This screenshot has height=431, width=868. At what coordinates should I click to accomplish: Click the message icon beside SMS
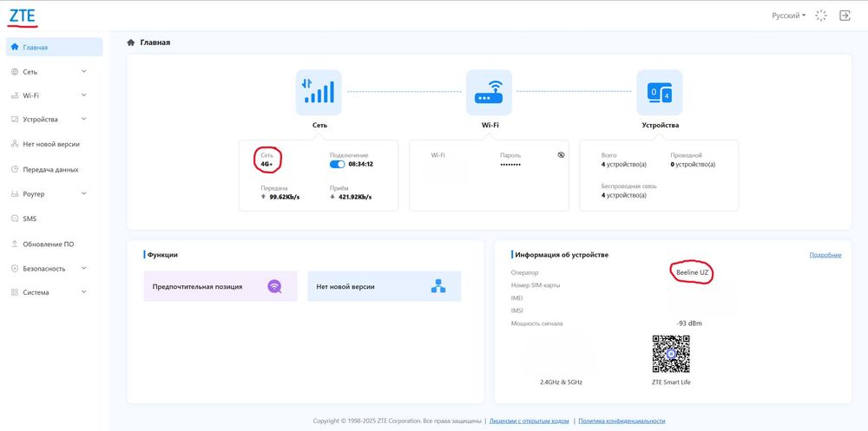point(15,219)
